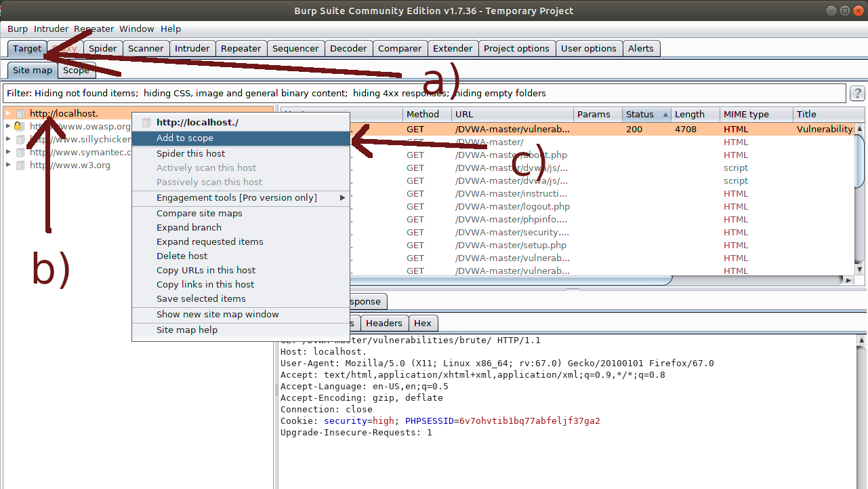Sort the table by Params column
The height and width of the screenshot is (489, 868).
598,115
